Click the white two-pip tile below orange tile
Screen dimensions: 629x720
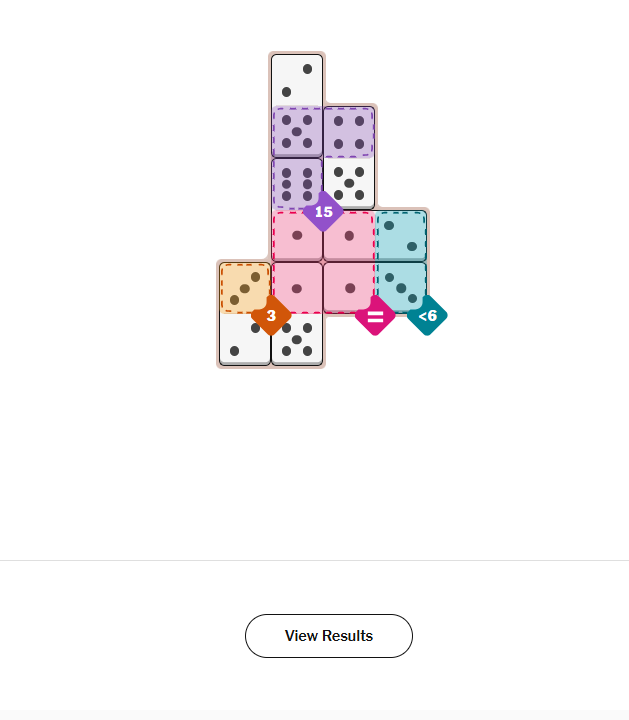(x=245, y=340)
